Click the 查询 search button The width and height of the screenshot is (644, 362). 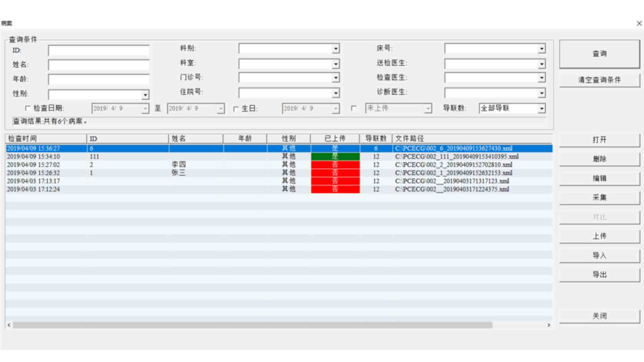pyautogui.click(x=599, y=54)
